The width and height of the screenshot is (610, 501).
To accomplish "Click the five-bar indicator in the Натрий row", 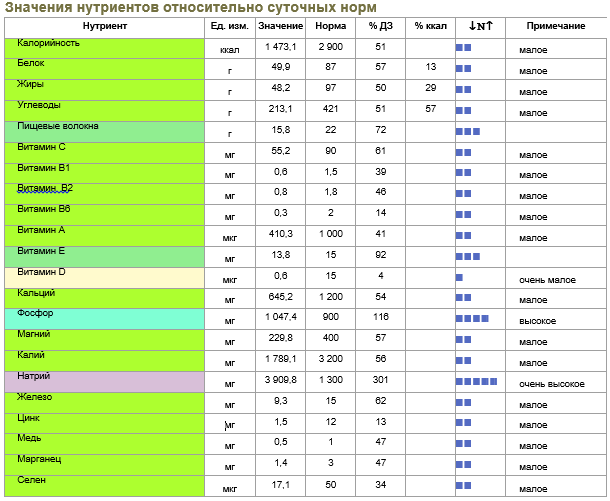I will 476,382.
